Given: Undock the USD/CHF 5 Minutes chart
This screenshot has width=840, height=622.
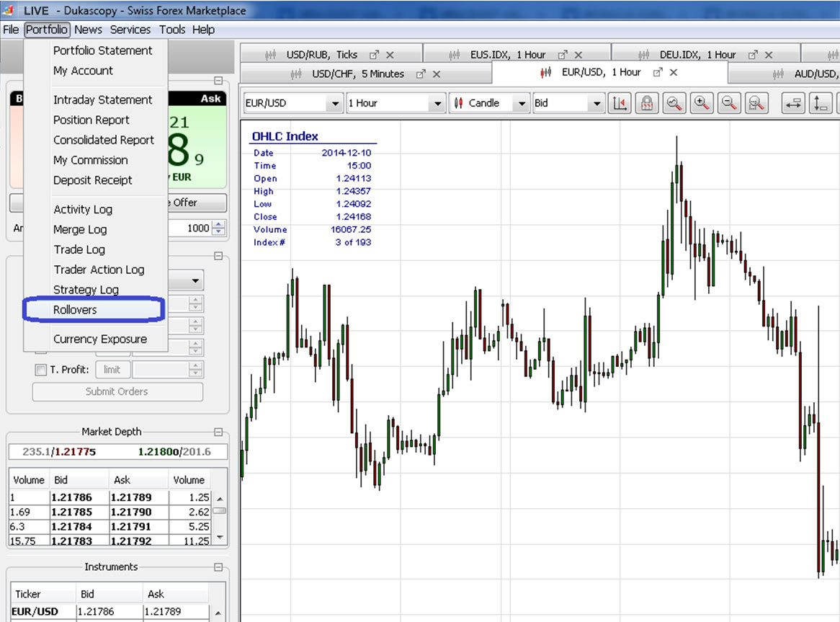Looking at the screenshot, I should pyautogui.click(x=421, y=74).
